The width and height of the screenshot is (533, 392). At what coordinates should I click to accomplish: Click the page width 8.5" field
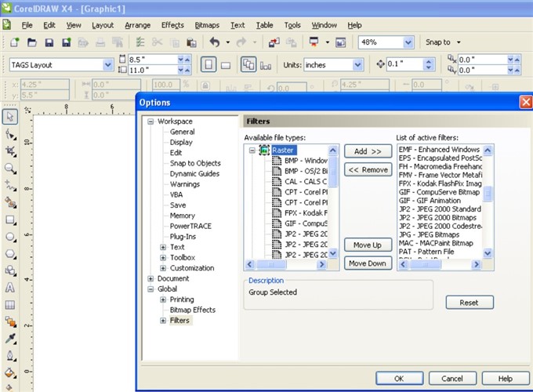point(152,60)
